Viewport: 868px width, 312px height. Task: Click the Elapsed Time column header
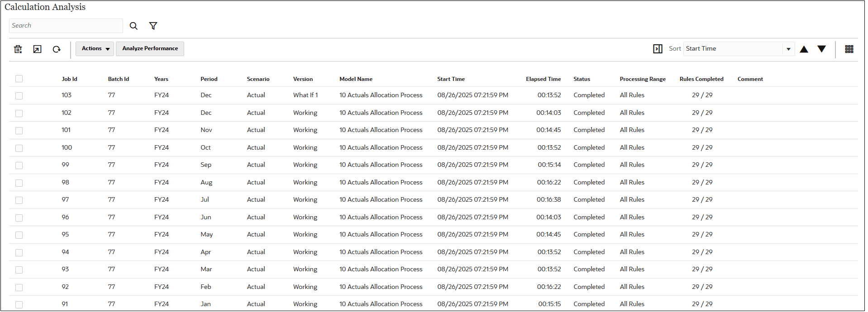click(x=543, y=79)
